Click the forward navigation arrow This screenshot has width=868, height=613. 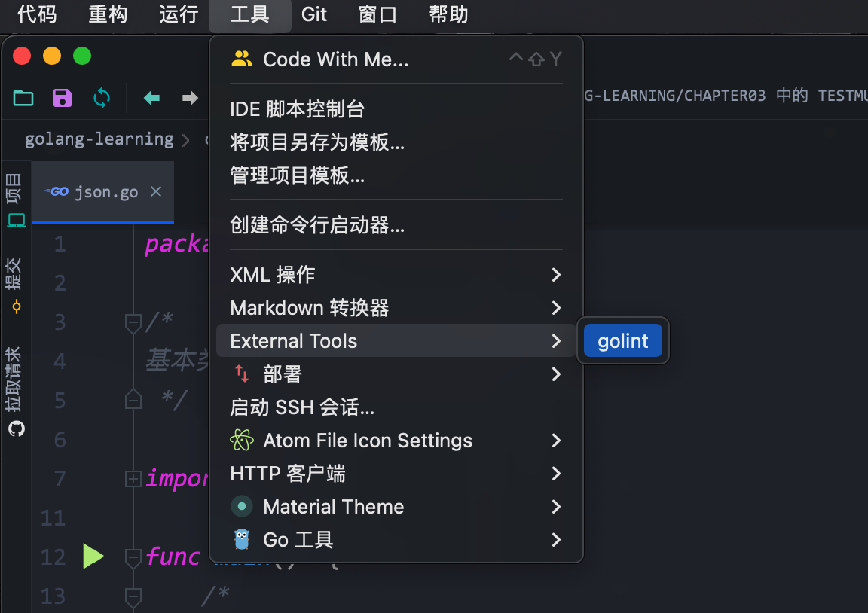[x=190, y=97]
